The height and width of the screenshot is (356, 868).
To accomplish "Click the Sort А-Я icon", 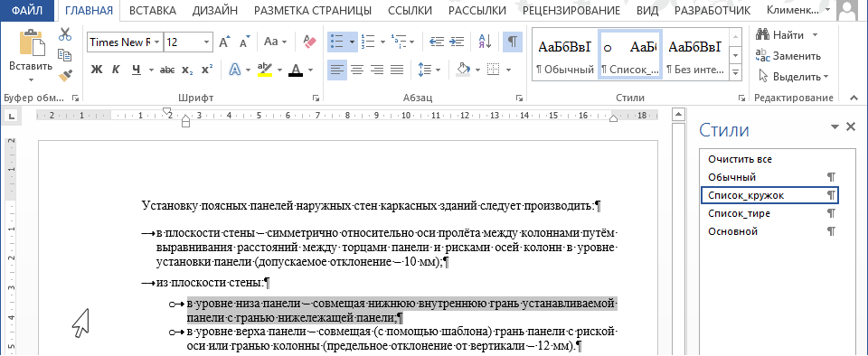I will pyautogui.click(x=485, y=42).
